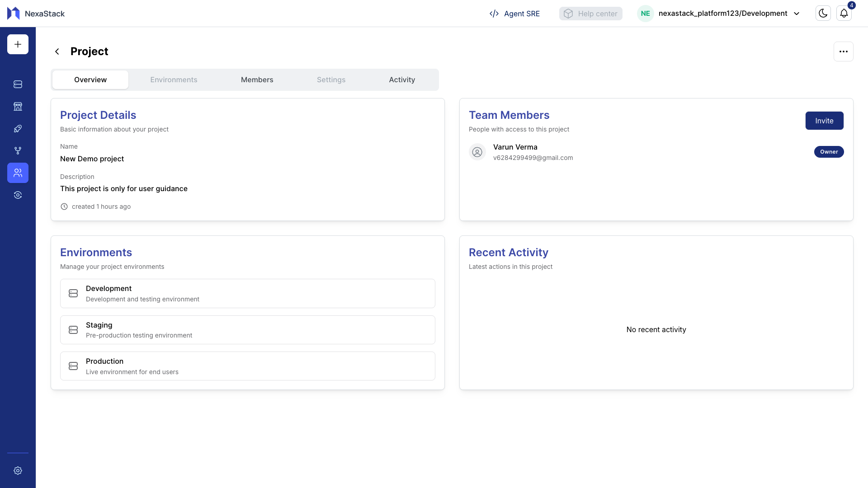
Task: Open the marketplace from the sidebar
Action: (x=17, y=106)
